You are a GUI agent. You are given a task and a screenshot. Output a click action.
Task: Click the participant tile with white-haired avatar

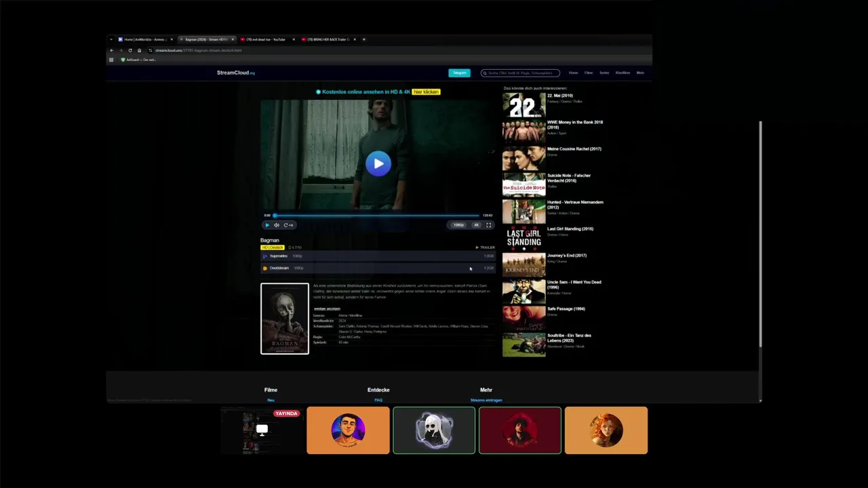[434, 430]
